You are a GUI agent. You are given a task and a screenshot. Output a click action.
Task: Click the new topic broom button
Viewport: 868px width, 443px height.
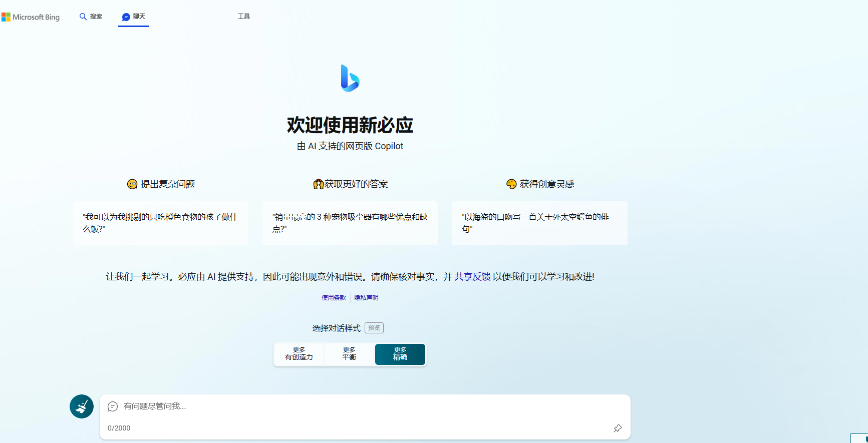tap(82, 406)
